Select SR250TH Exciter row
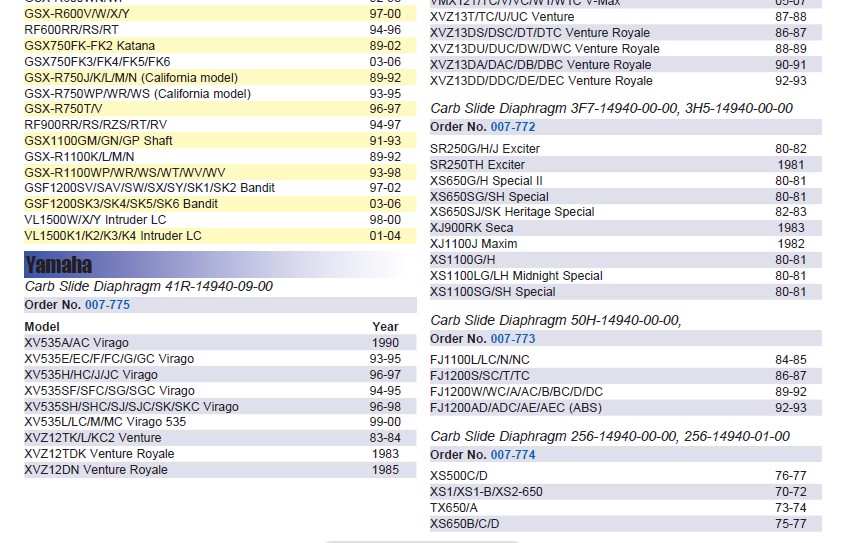Screen dimensions: 843x543 pos(626,165)
